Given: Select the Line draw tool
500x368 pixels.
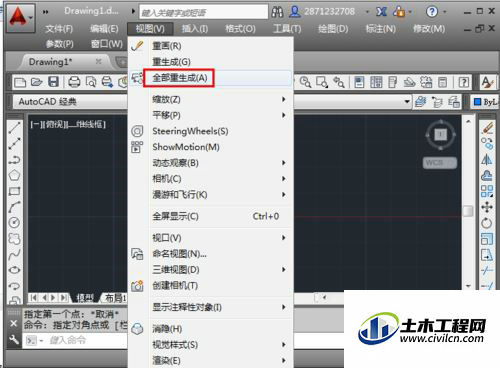Looking at the screenshot, I should (x=14, y=128).
